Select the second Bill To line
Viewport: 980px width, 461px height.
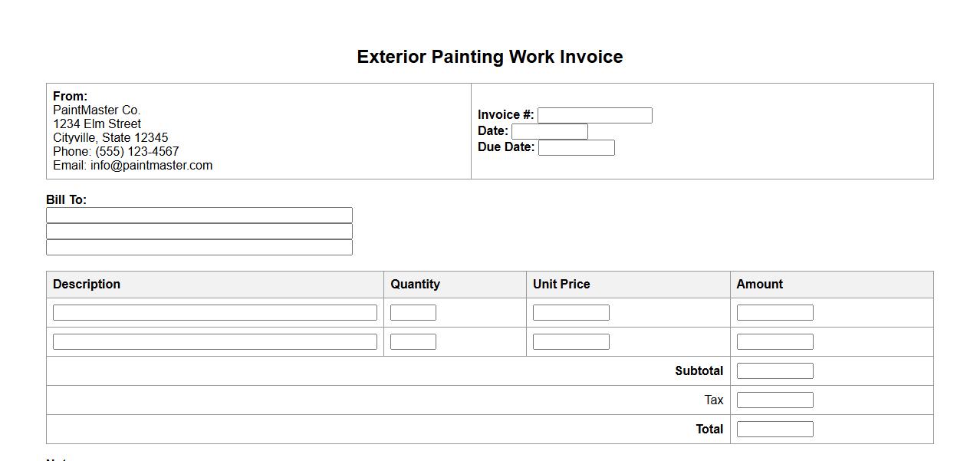click(x=199, y=232)
